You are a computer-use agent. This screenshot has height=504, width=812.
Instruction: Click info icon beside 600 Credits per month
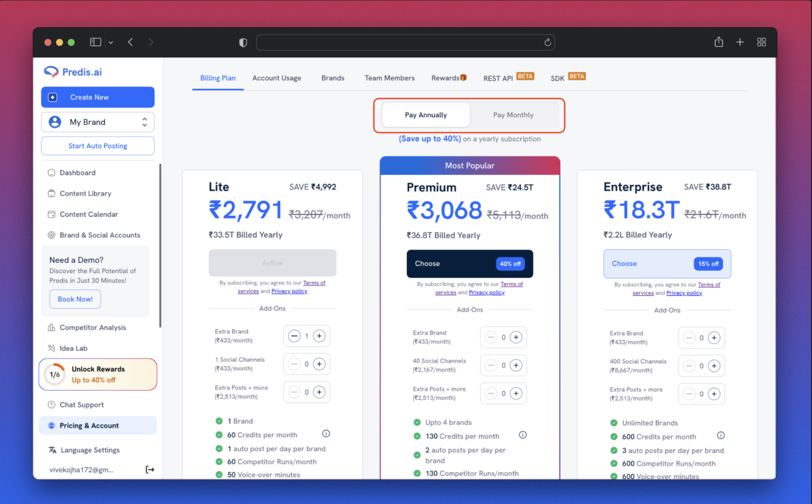click(x=721, y=435)
